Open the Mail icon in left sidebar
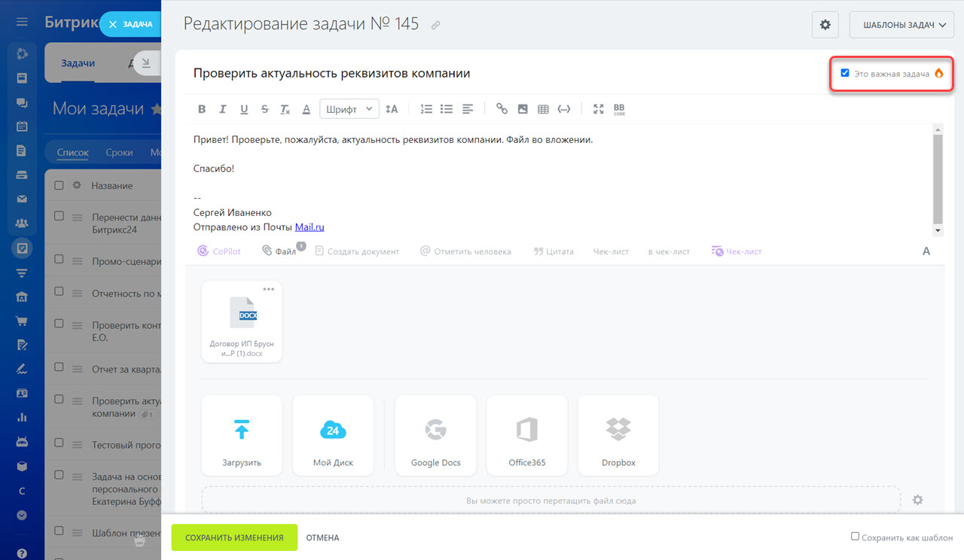964x560 pixels. [22, 199]
